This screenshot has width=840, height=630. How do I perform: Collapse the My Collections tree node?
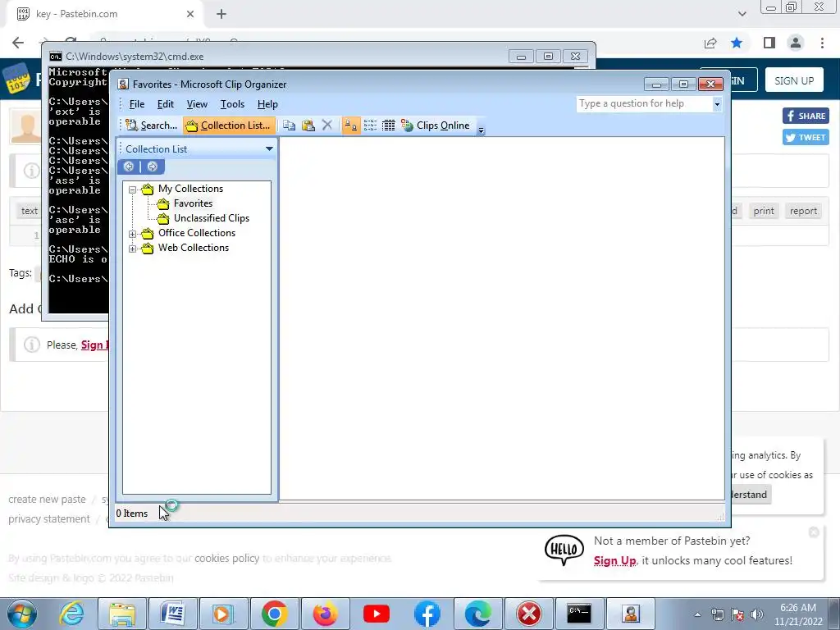pos(132,189)
